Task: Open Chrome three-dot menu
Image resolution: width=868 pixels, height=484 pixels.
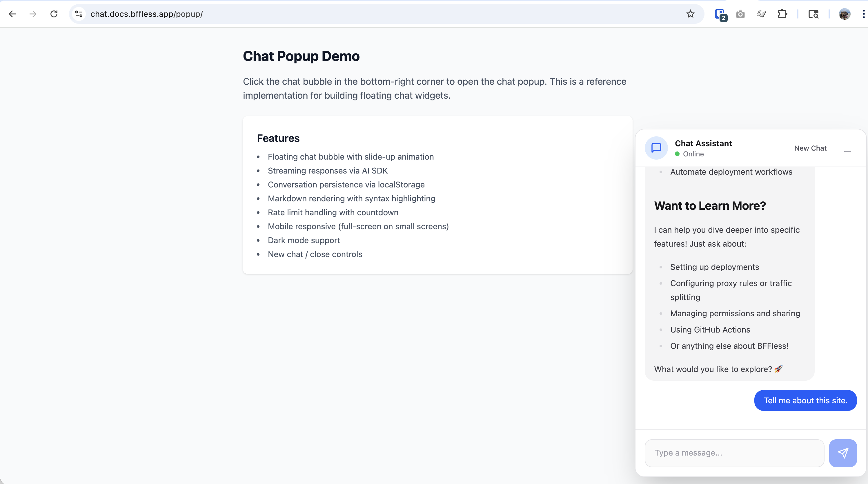Action: click(863, 14)
